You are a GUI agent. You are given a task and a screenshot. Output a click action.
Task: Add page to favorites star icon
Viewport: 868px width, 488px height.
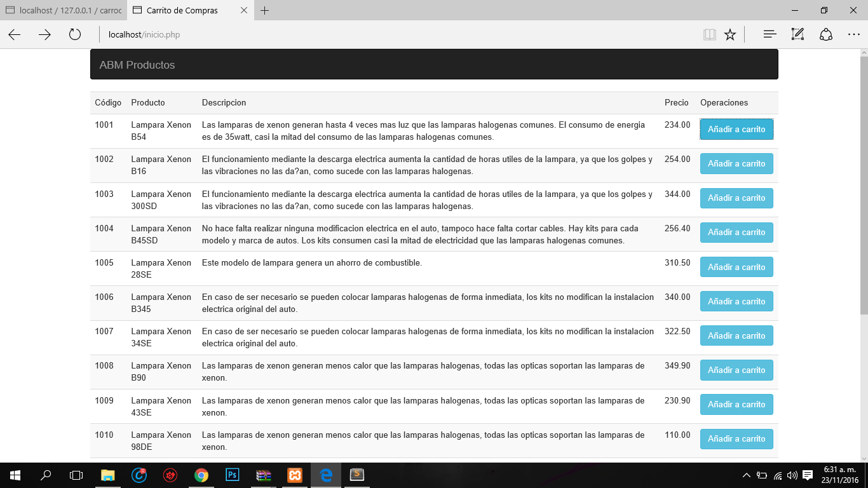[x=730, y=35]
